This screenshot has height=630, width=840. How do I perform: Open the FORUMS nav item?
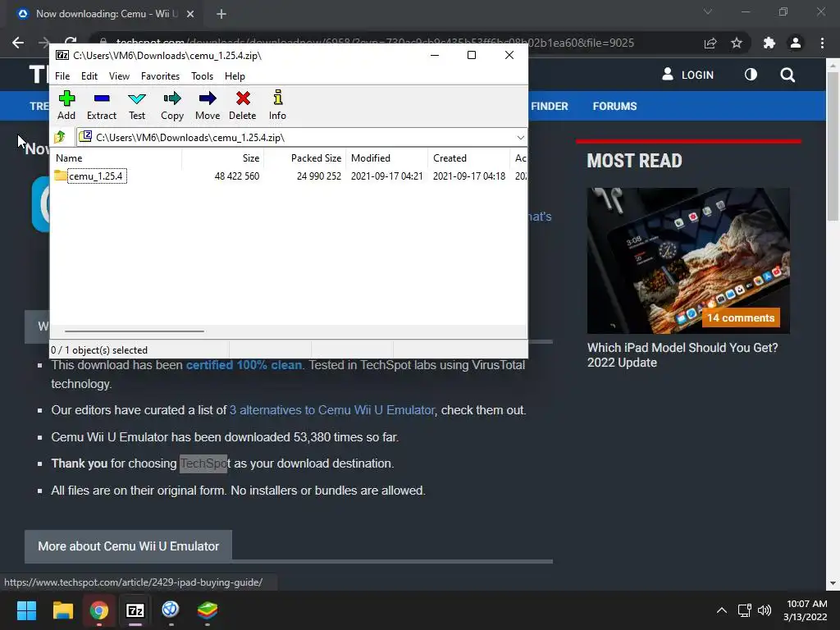point(614,106)
